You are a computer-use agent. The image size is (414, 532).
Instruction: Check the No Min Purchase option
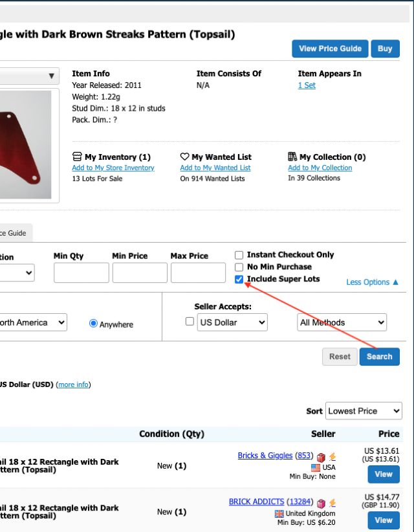[239, 267]
